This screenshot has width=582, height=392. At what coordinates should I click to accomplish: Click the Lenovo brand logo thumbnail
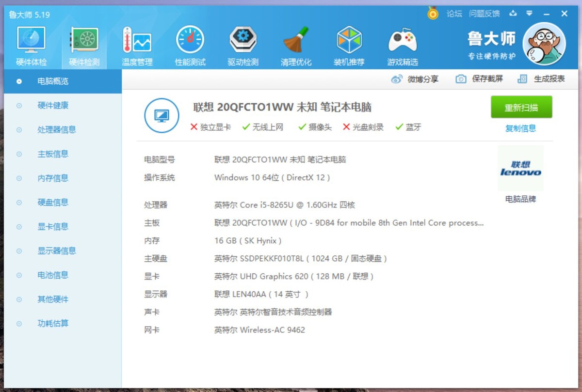click(x=521, y=168)
